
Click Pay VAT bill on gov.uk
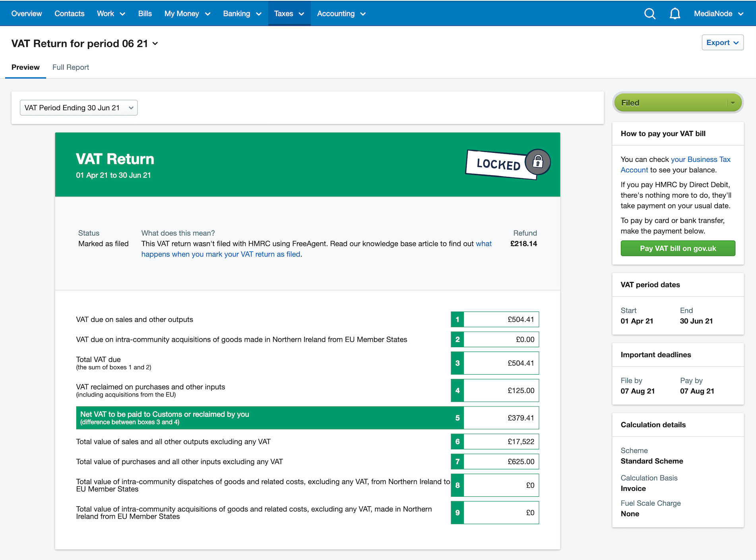(677, 248)
